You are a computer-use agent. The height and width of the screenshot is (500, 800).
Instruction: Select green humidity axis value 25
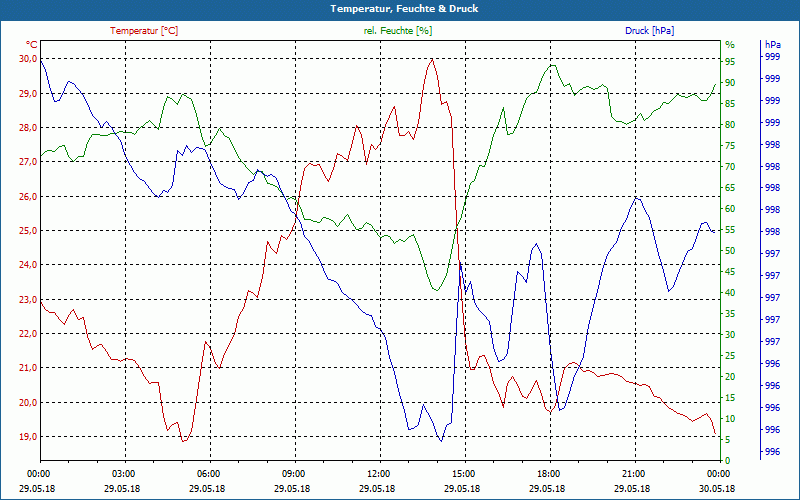pos(730,356)
